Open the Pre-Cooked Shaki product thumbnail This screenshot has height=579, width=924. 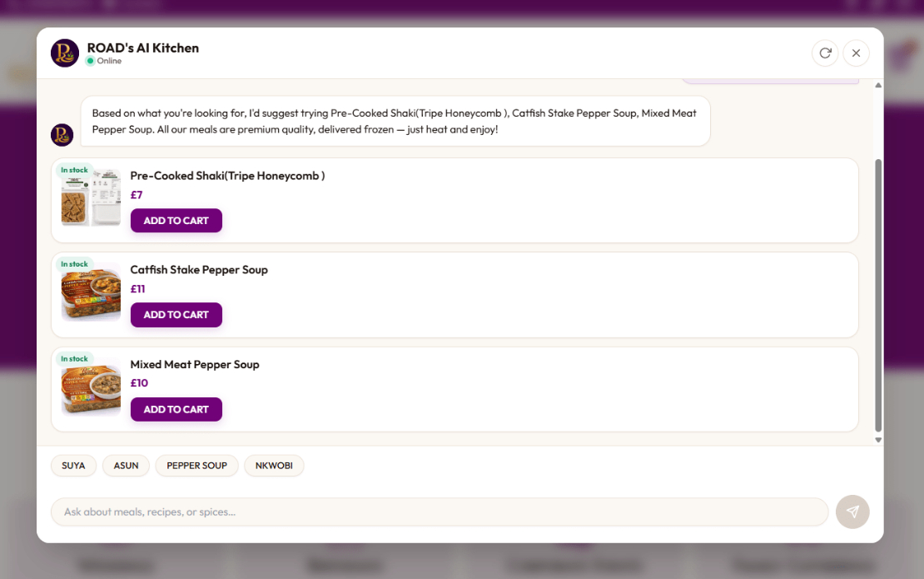(x=91, y=197)
